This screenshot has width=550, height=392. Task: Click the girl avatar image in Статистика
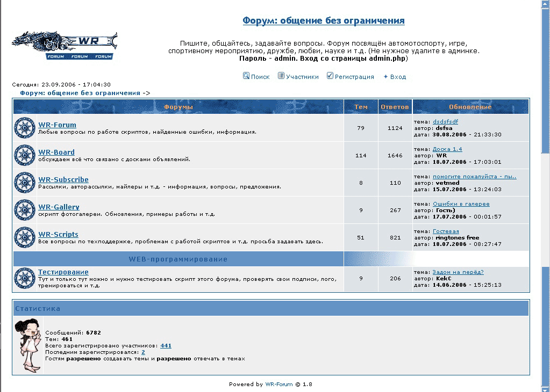coord(28,345)
